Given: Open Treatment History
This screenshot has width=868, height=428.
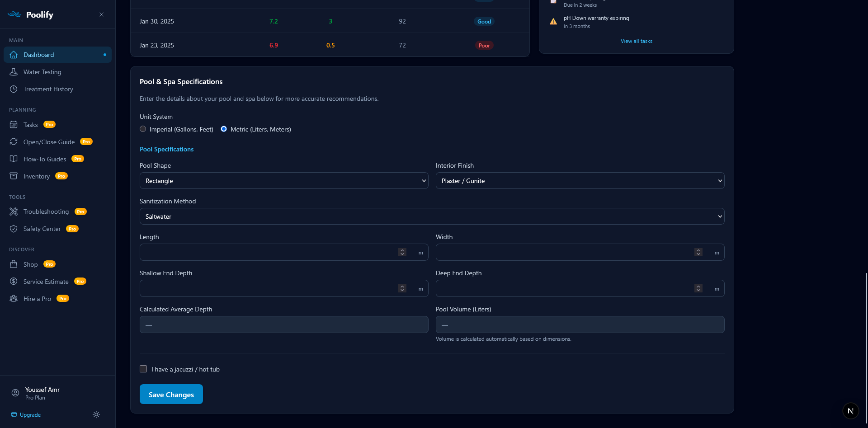Looking at the screenshot, I should 48,89.
